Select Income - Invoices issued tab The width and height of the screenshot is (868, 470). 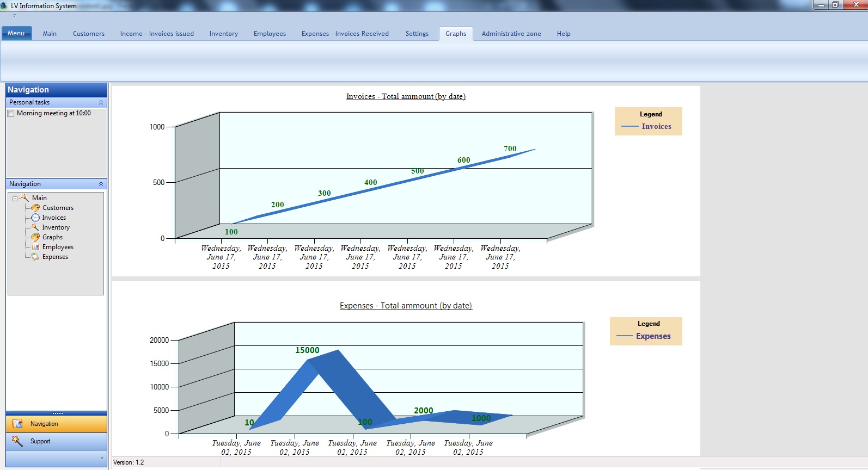coord(157,34)
